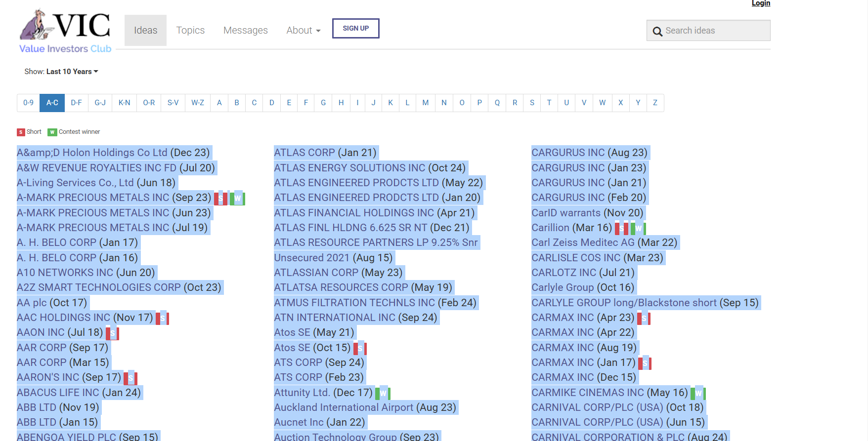
Task: Open Auckland International Airport idea
Action: 344,407
